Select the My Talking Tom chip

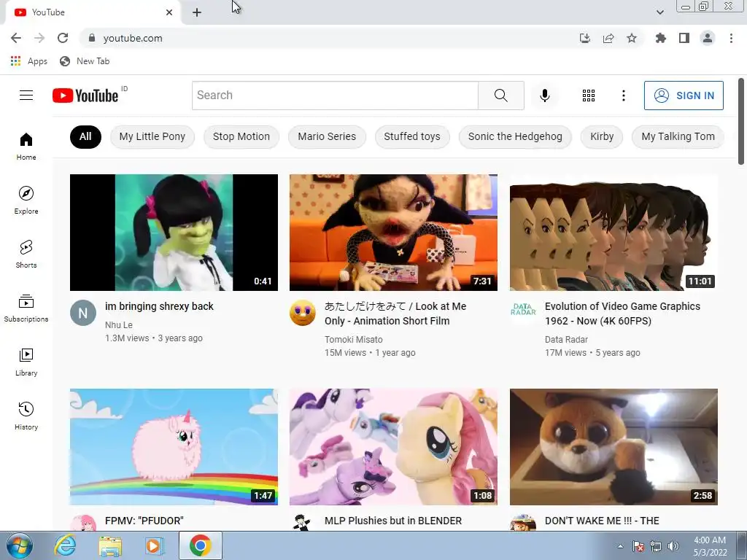pyautogui.click(x=678, y=136)
